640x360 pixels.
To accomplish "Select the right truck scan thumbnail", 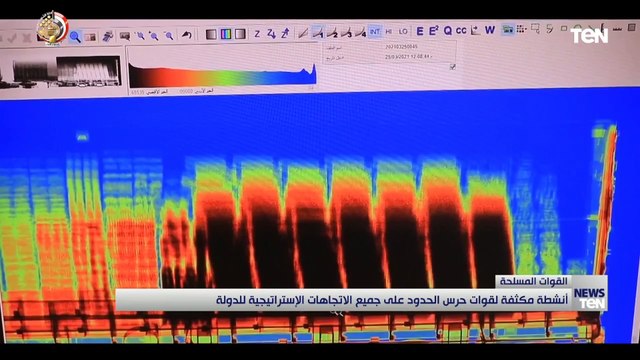I will click(89, 71).
